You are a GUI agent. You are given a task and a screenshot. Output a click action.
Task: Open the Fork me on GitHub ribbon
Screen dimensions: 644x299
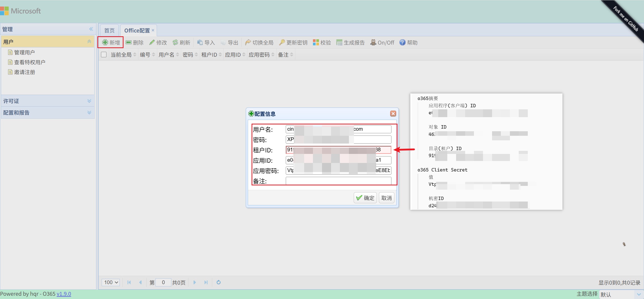coord(625,19)
